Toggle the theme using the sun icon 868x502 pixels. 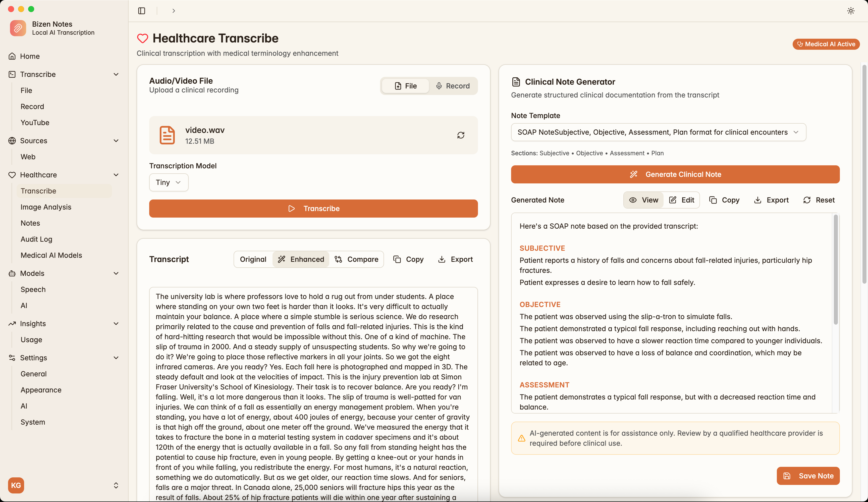pos(850,11)
